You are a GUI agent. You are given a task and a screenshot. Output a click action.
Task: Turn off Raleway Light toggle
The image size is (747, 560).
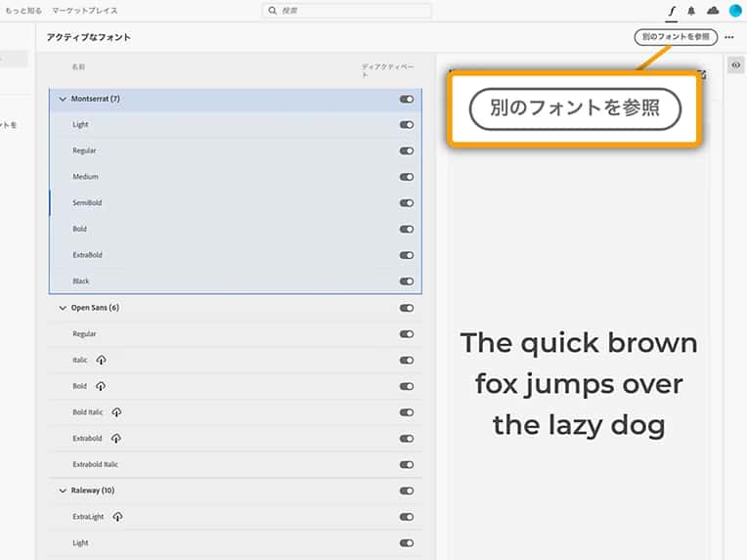point(407,543)
